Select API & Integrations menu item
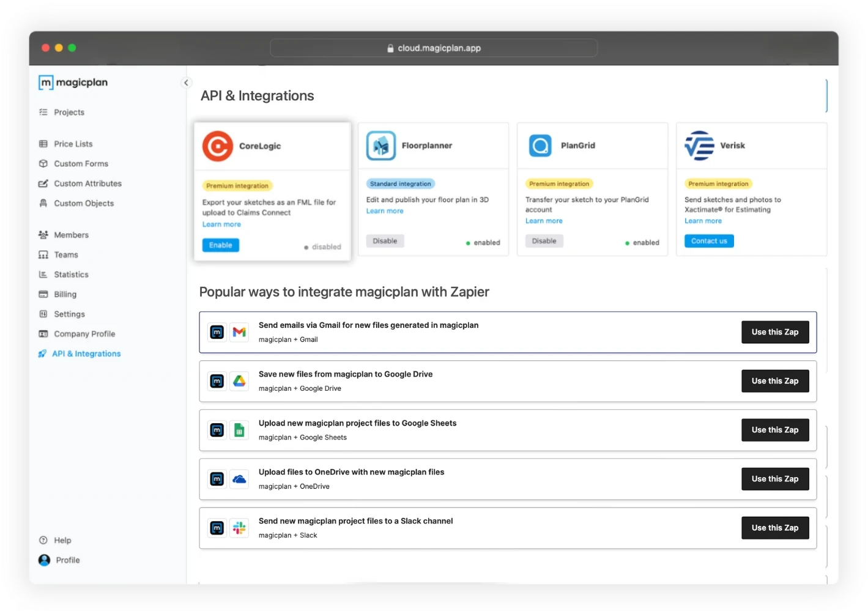 coord(86,354)
